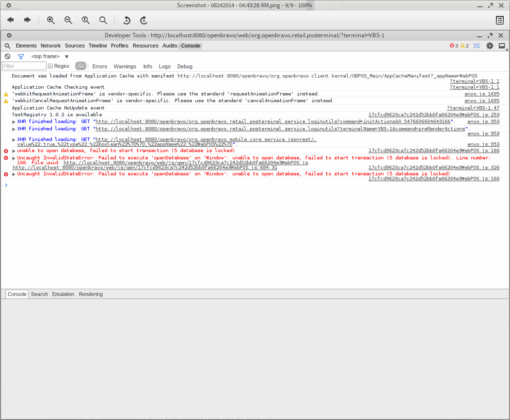Open the Emulation drawer tab
This screenshot has height=420, width=510.
(63, 294)
